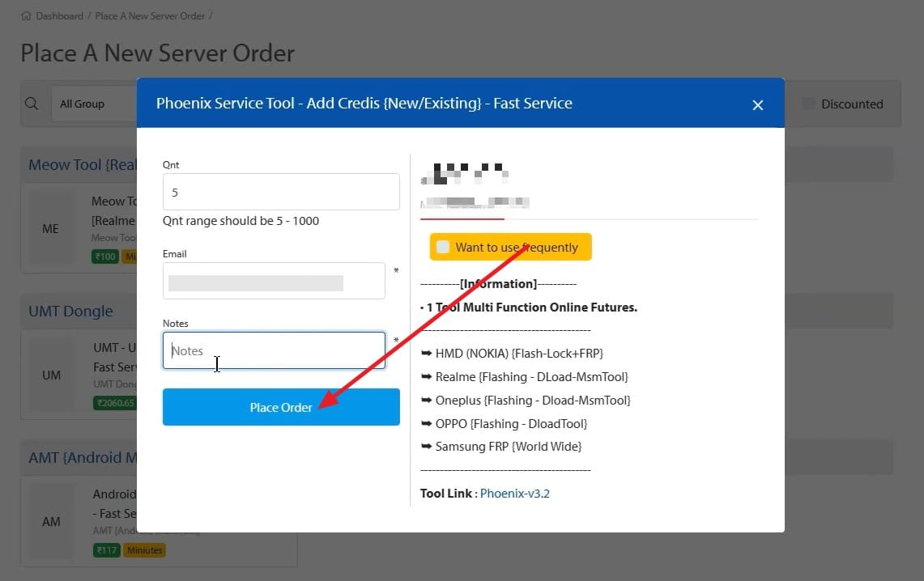Click the Minutes badge under Android service
924x581 pixels.
pyautogui.click(x=144, y=549)
